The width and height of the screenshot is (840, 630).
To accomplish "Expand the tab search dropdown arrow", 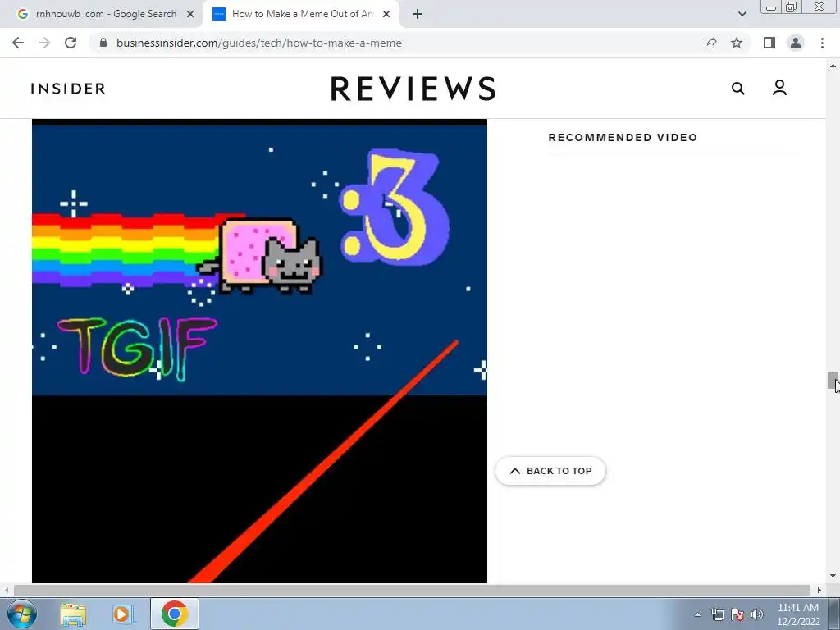I will [742, 14].
